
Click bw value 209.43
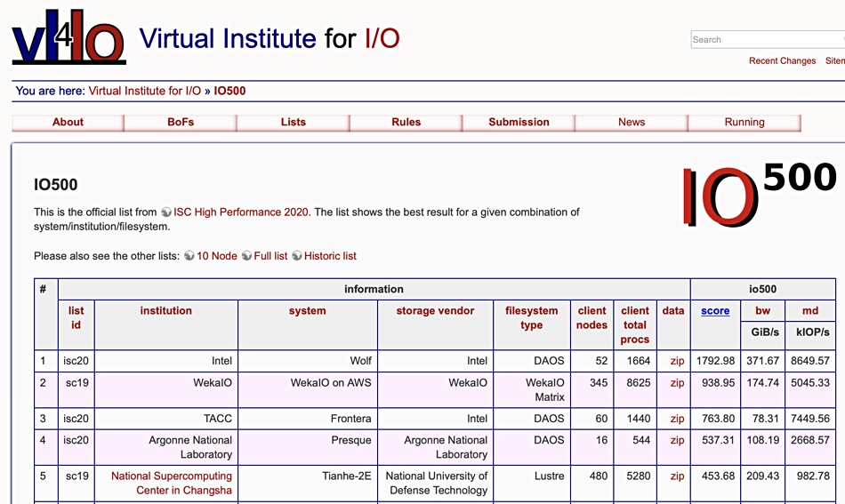coord(762,476)
